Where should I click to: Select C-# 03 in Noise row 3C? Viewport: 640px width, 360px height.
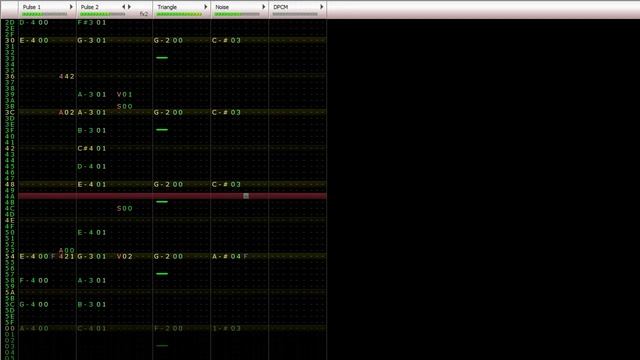227,112
